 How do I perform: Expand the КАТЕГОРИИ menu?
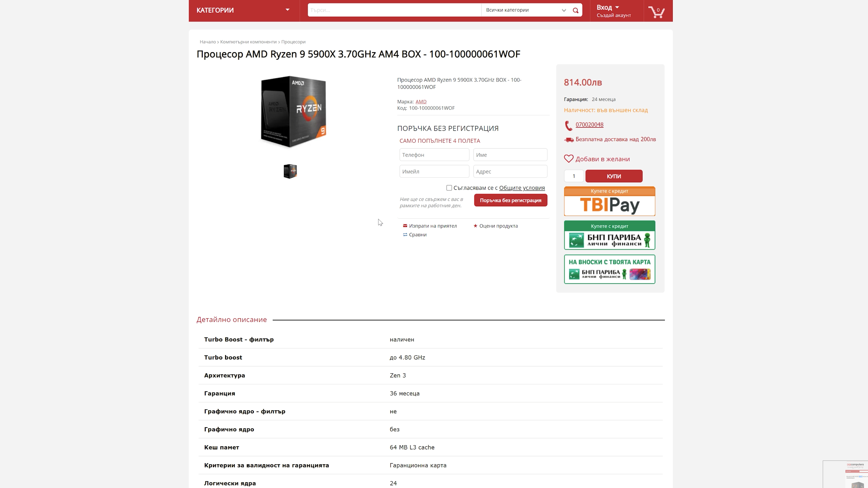click(244, 11)
